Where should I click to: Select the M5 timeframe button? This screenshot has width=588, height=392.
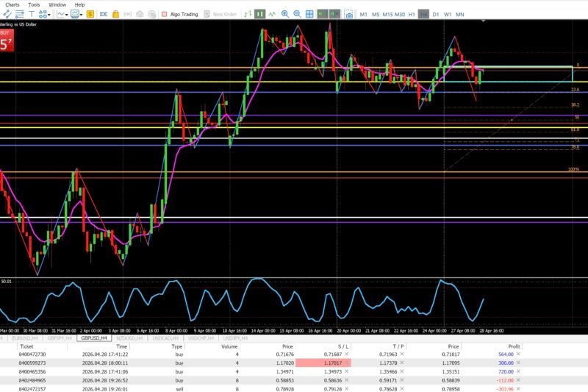pyautogui.click(x=376, y=14)
